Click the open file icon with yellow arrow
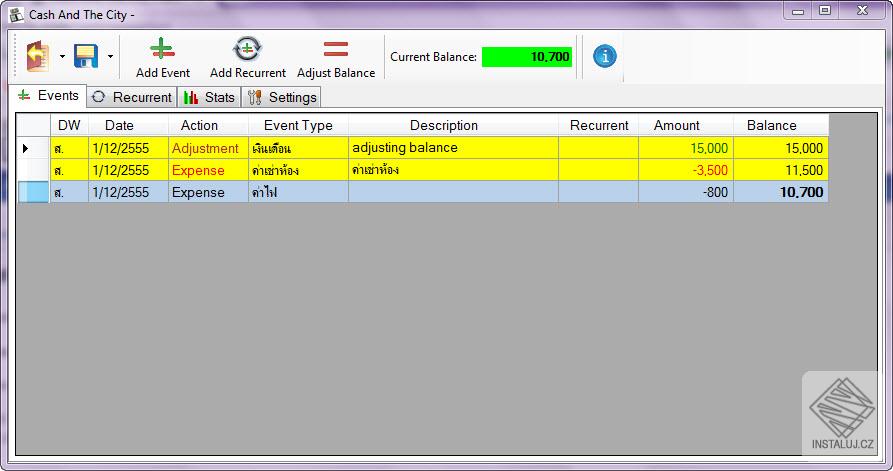 pos(38,56)
